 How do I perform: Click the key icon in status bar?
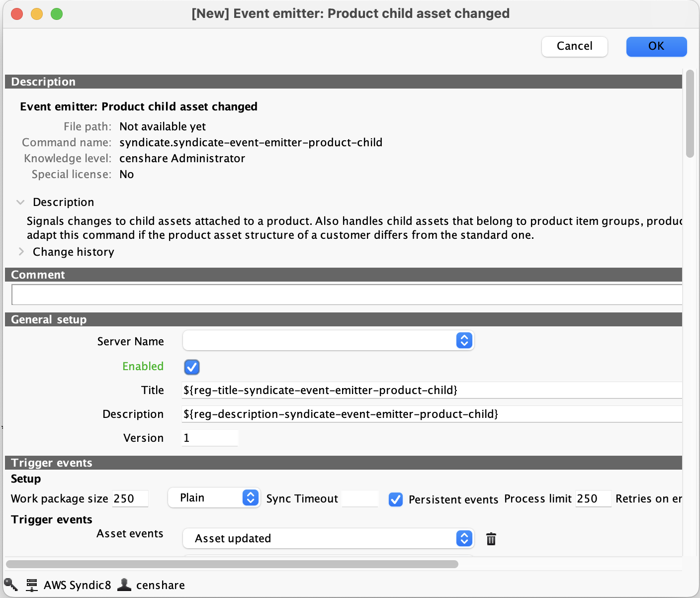11,585
